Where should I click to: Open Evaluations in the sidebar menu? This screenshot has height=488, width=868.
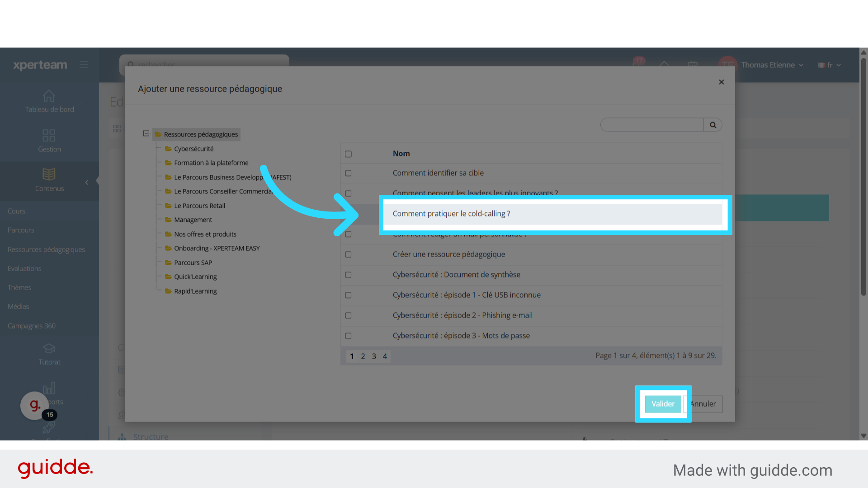[24, 268]
